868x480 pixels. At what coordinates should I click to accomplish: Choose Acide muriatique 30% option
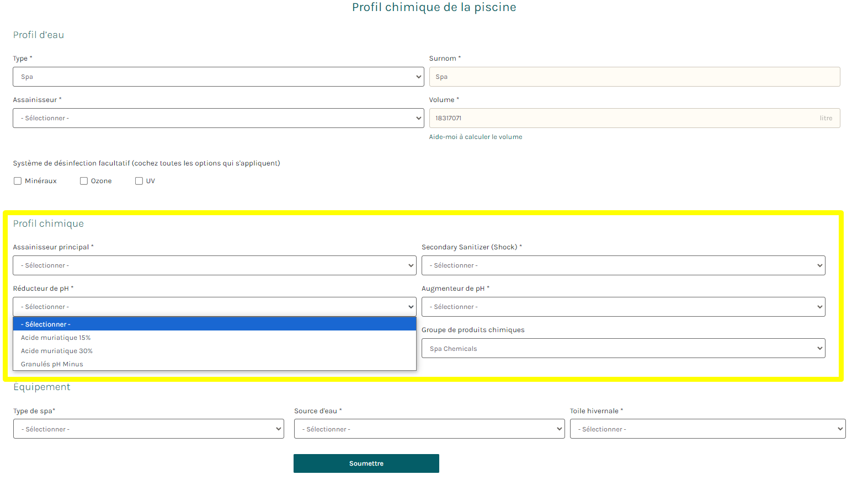click(x=215, y=351)
